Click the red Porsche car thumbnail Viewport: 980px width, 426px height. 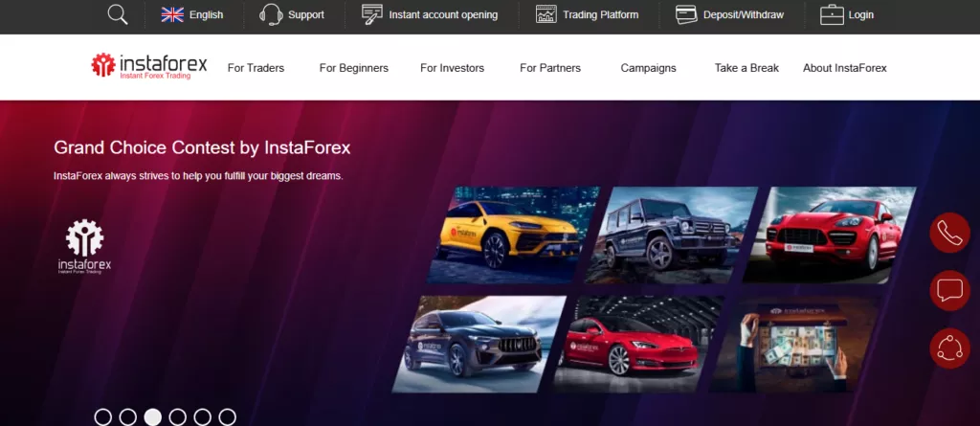(x=830, y=235)
